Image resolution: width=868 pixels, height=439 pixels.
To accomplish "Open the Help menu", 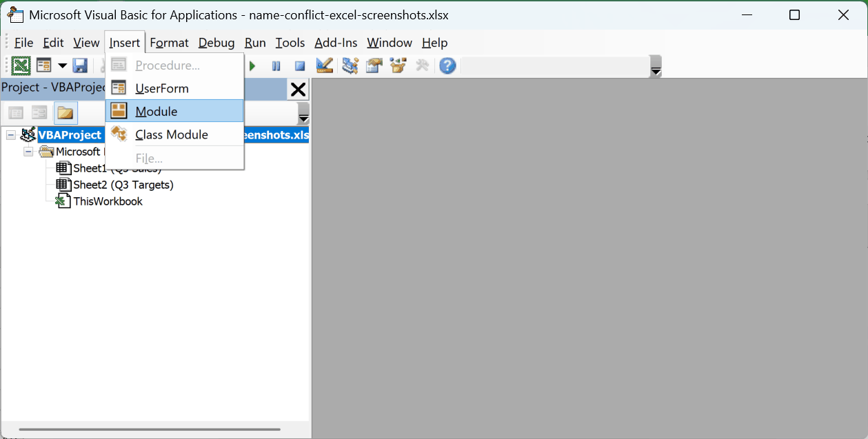I will [434, 43].
